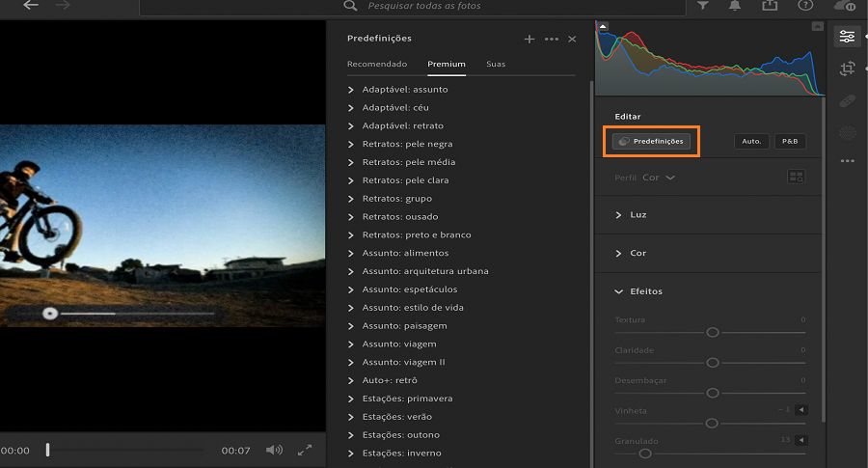This screenshot has width=868, height=468.
Task: Click the Desembaçar slider handle
Action: pyautogui.click(x=713, y=394)
